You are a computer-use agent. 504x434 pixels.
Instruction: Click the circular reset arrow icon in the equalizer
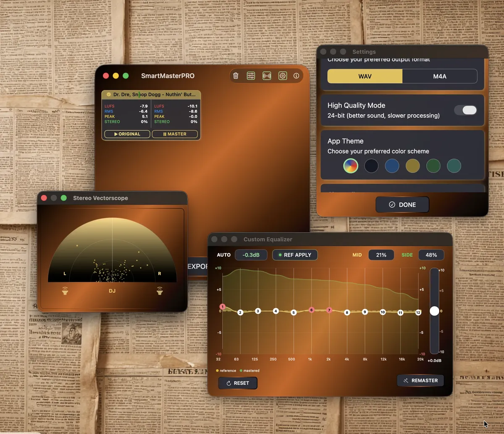tap(229, 383)
